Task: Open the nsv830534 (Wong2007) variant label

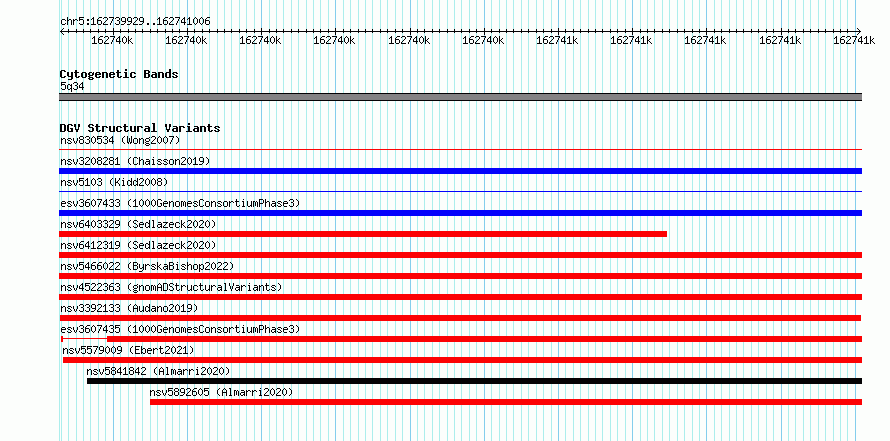Action: (x=120, y=140)
